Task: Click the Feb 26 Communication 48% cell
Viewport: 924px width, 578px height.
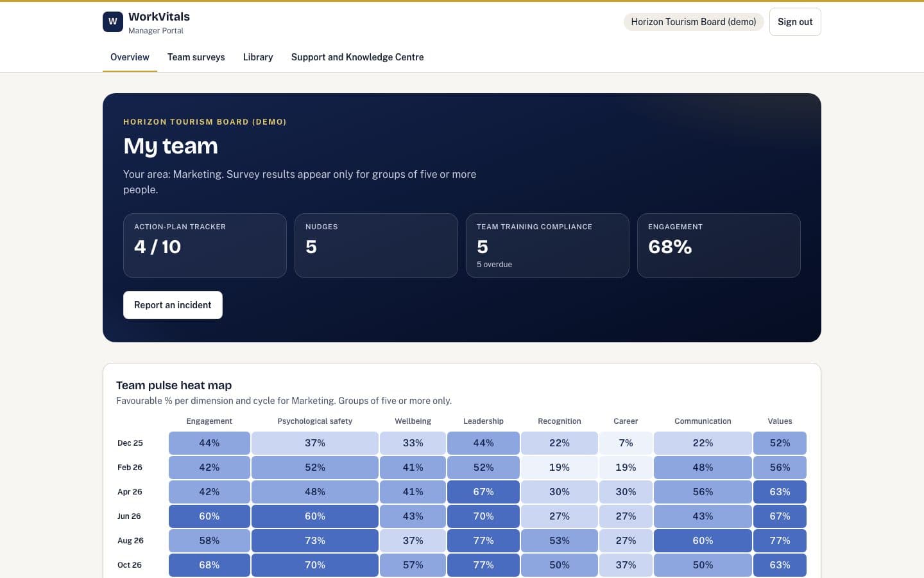Action: click(703, 468)
